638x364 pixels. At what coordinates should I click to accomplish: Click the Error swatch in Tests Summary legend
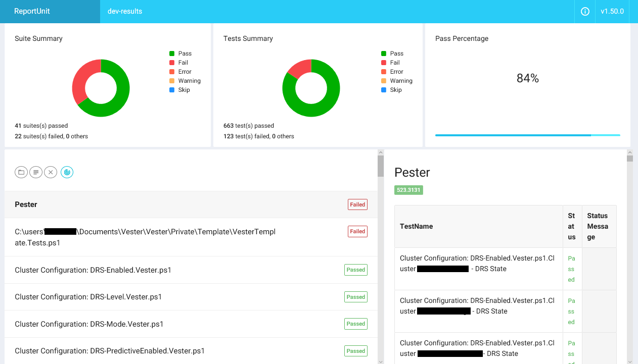pos(384,72)
